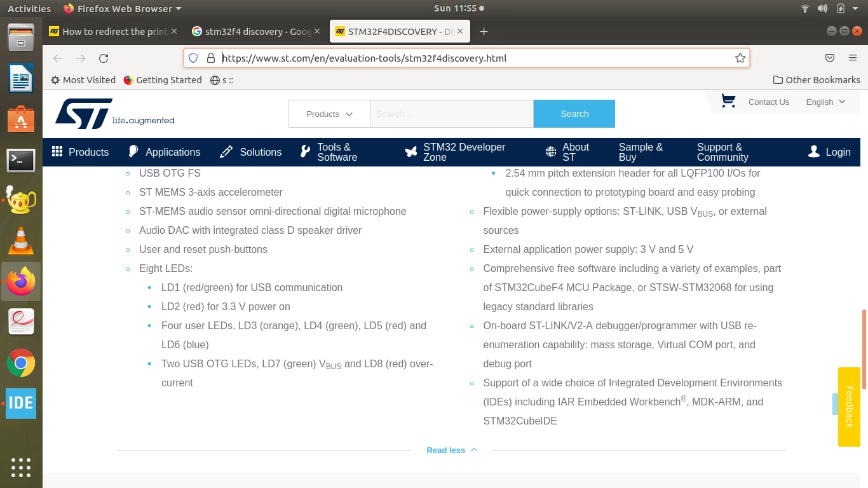Open the Most Visited bookmarks folder
Screen dimensions: 868x488
(83, 80)
